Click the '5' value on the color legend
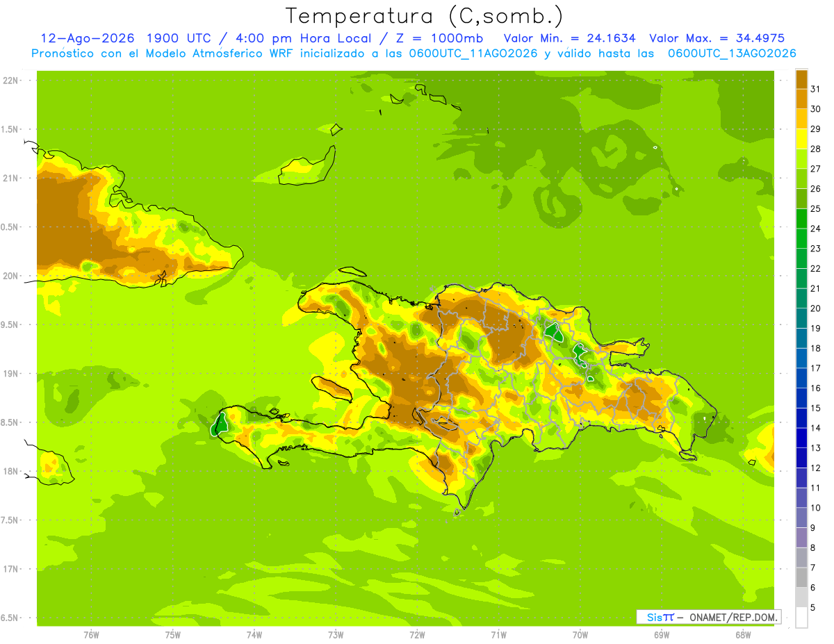The width and height of the screenshot is (834, 644). pyautogui.click(x=813, y=608)
